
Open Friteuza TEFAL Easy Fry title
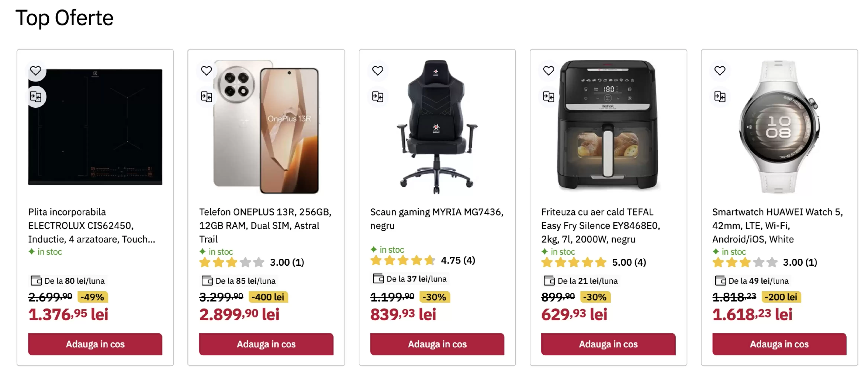point(600,225)
